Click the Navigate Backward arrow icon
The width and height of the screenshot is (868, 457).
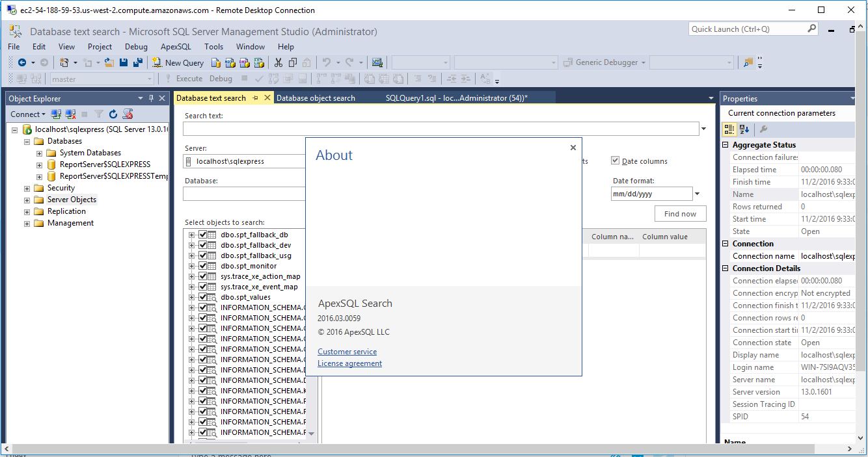tap(22, 62)
